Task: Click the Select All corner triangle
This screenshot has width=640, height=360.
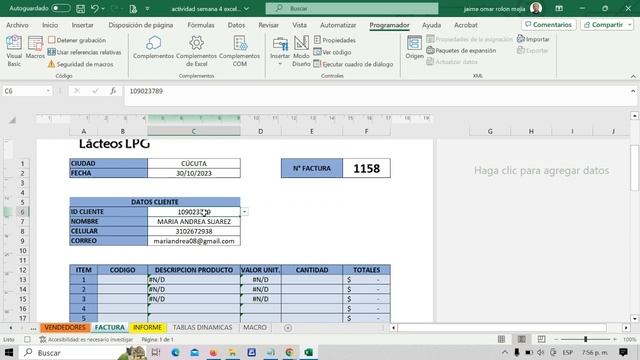Action: pyautogui.click(x=12, y=120)
